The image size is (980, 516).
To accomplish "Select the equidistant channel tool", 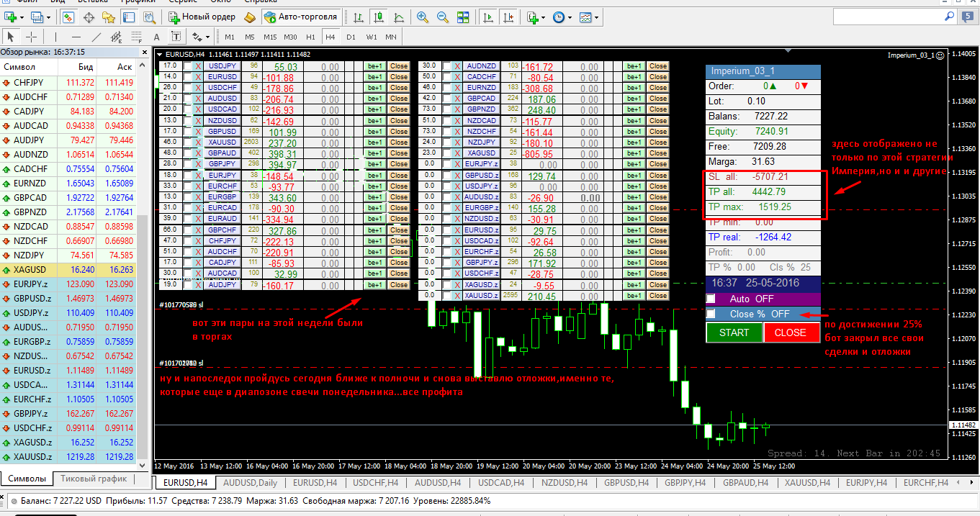I will 116,36.
